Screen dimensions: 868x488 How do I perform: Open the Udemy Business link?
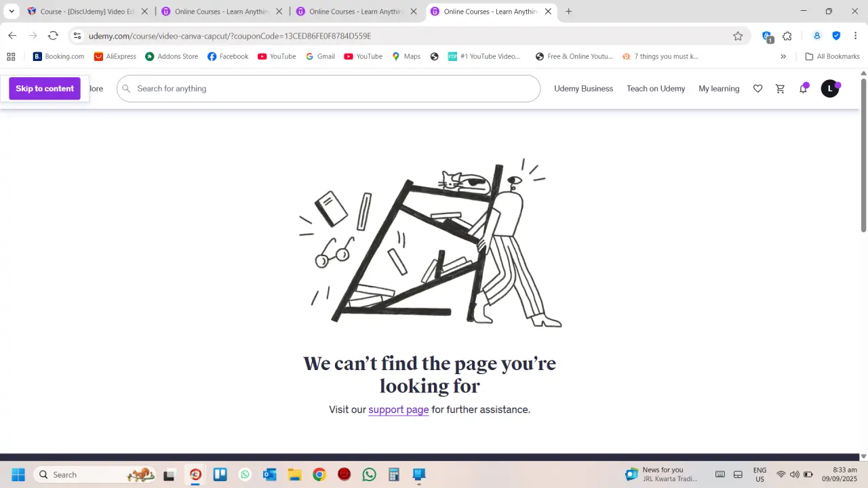[583, 89]
